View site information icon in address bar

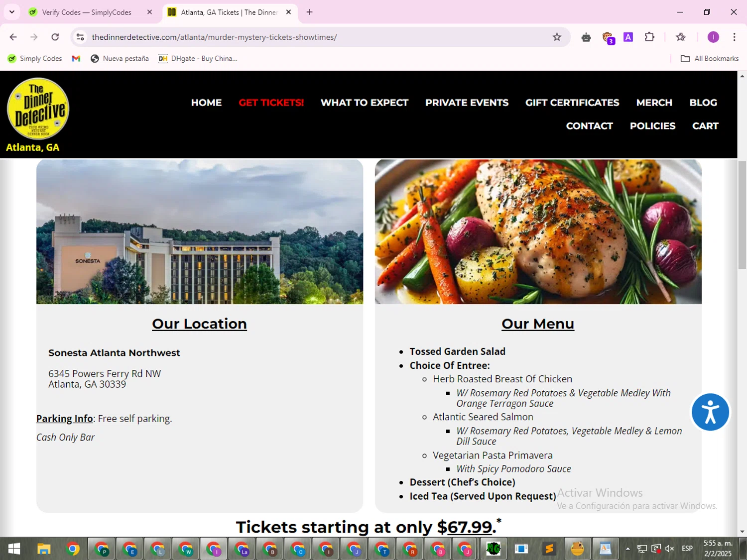80,37
